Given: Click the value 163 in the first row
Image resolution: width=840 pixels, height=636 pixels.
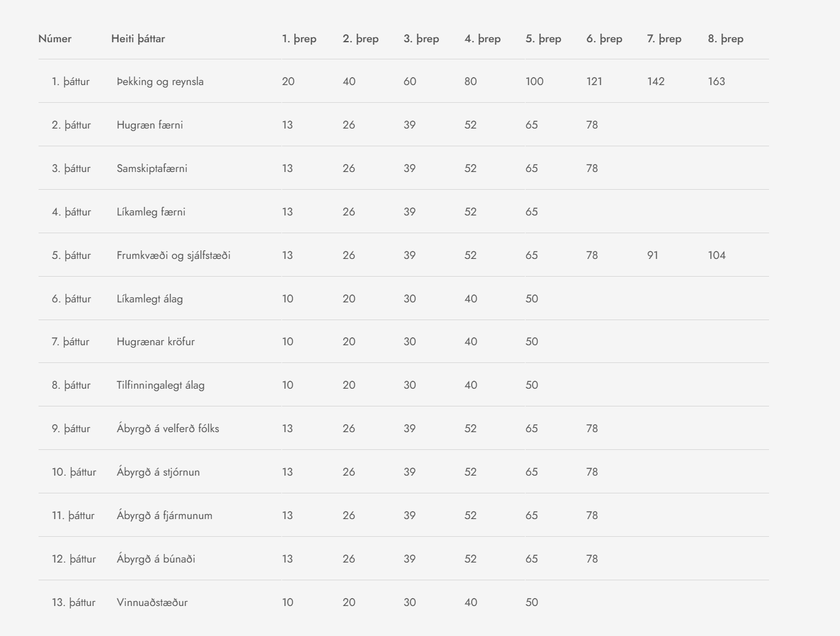Looking at the screenshot, I should [x=716, y=81].
